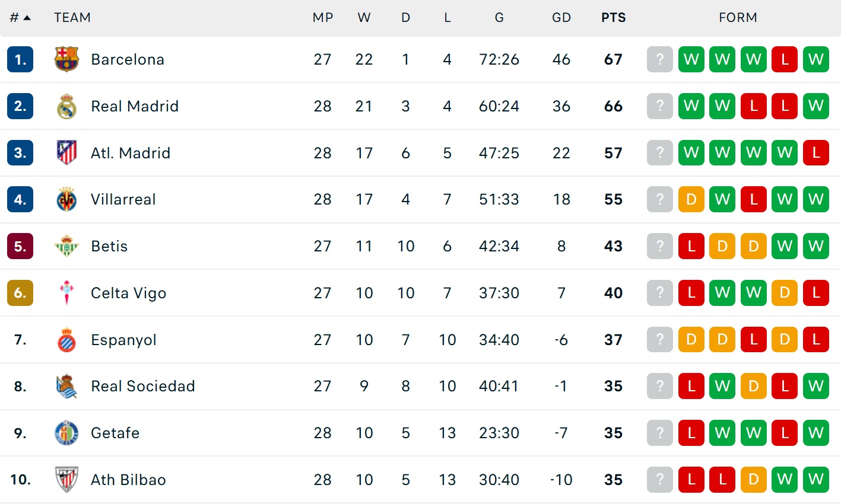841x504 pixels.
Task: Click the MP column header
Action: point(323,18)
